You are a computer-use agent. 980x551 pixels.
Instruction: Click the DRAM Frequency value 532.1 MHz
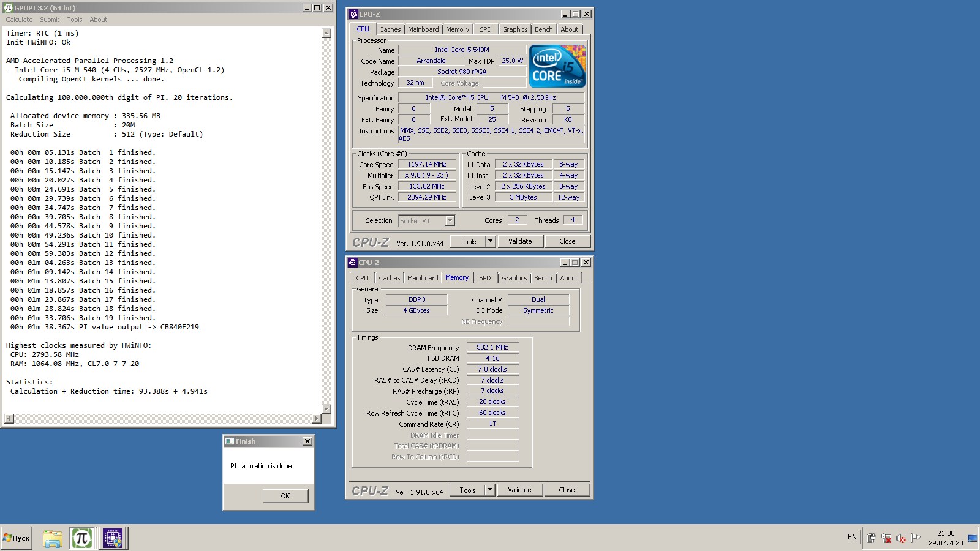tap(492, 347)
